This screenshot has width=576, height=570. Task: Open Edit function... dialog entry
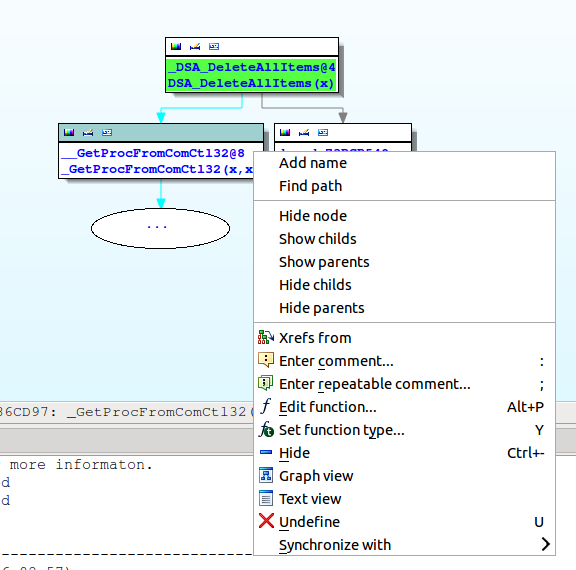coord(404,407)
